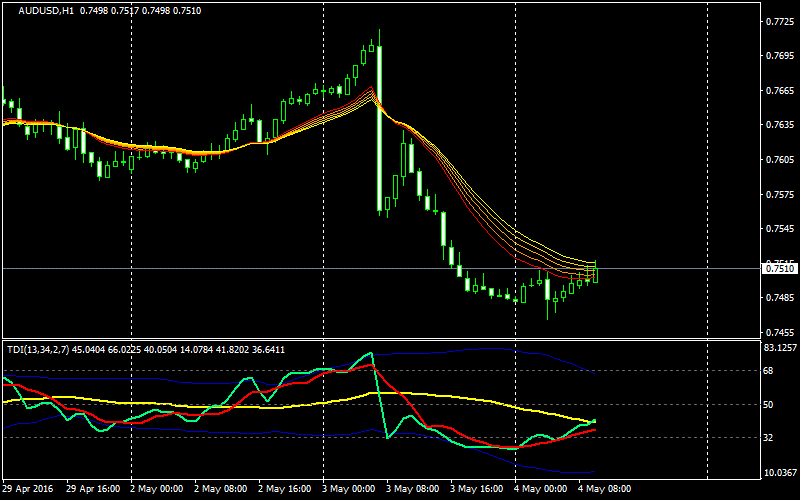Click the latest green candle at current price
Viewport: 800px width, 500px height.
[x=595, y=273]
